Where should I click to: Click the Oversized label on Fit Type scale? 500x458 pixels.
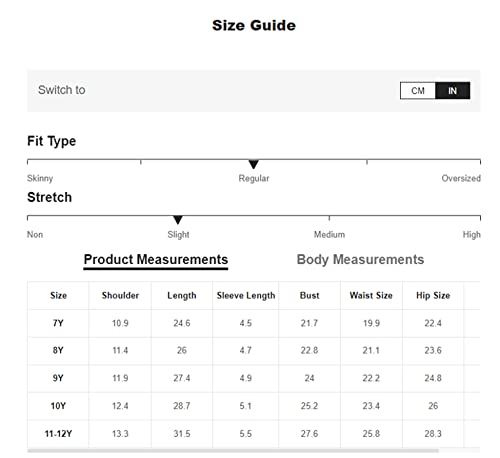[x=461, y=178]
